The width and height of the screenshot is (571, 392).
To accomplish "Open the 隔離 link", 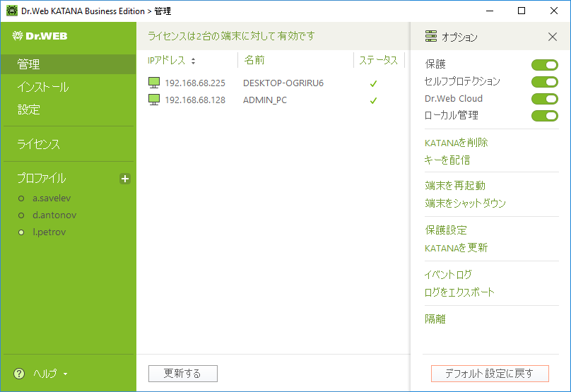I will [435, 319].
